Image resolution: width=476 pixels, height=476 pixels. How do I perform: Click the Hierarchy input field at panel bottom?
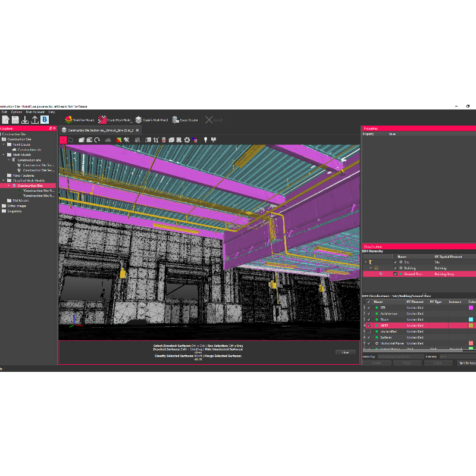[400, 356]
